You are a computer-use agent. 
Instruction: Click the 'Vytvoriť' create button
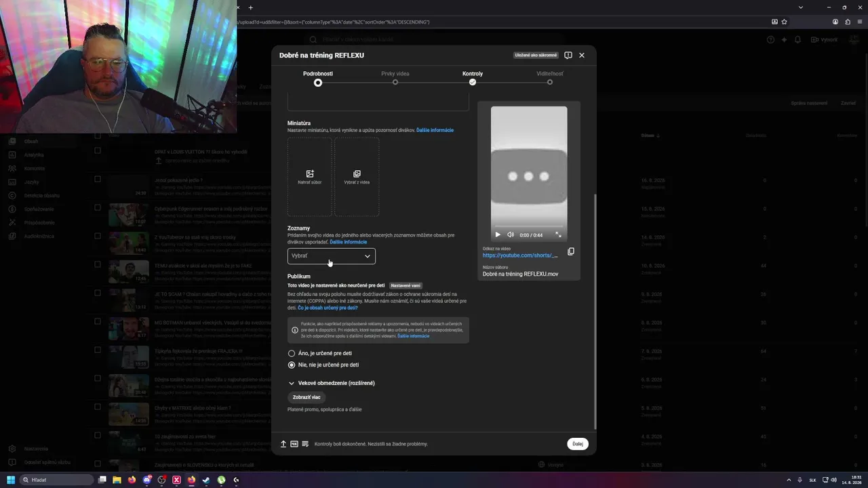coord(825,40)
